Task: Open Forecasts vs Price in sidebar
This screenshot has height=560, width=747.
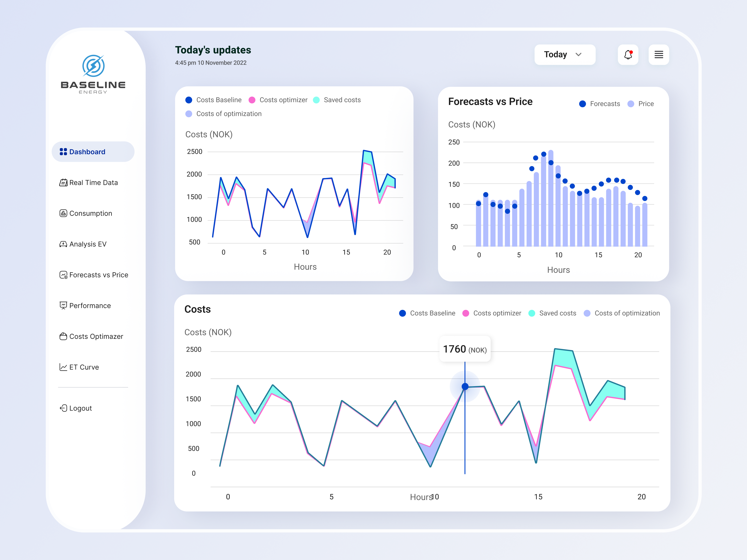Action: point(99,275)
